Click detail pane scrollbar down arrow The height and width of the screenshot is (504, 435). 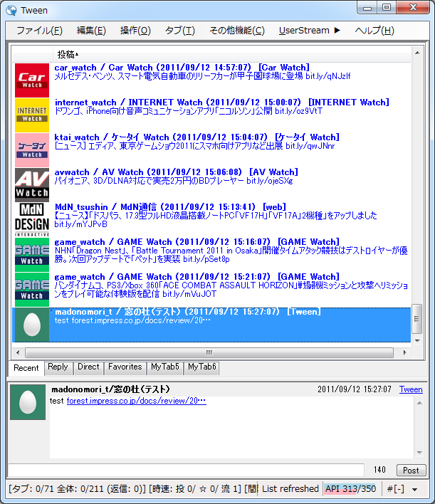point(419,453)
